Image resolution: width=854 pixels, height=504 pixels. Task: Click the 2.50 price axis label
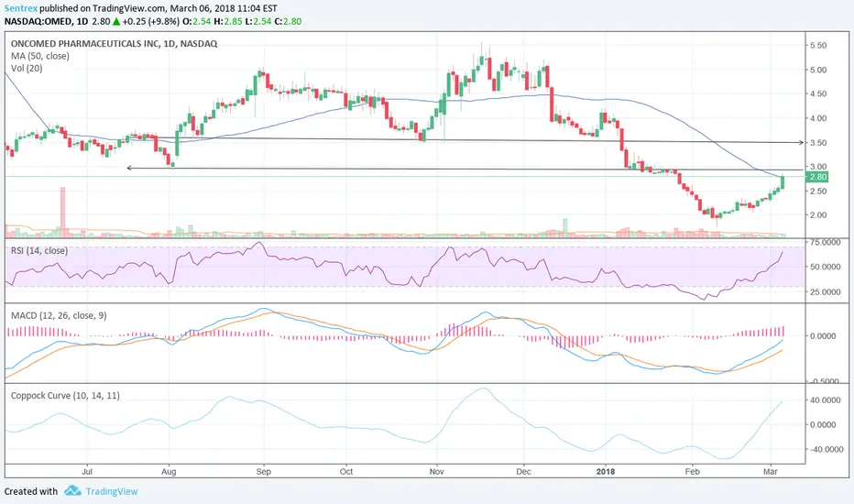(818, 192)
